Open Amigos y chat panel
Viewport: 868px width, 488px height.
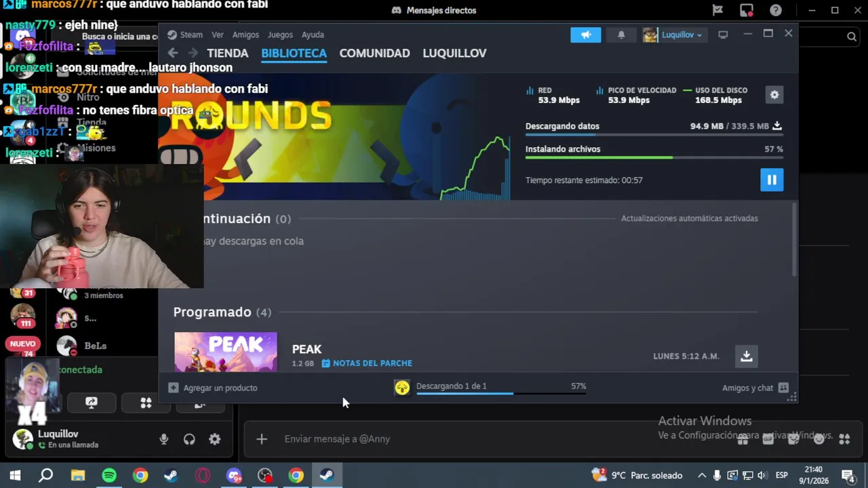(755, 388)
